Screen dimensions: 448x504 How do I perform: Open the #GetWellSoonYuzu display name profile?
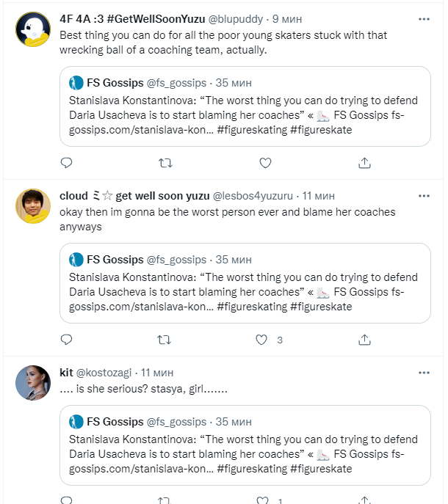[x=132, y=19]
